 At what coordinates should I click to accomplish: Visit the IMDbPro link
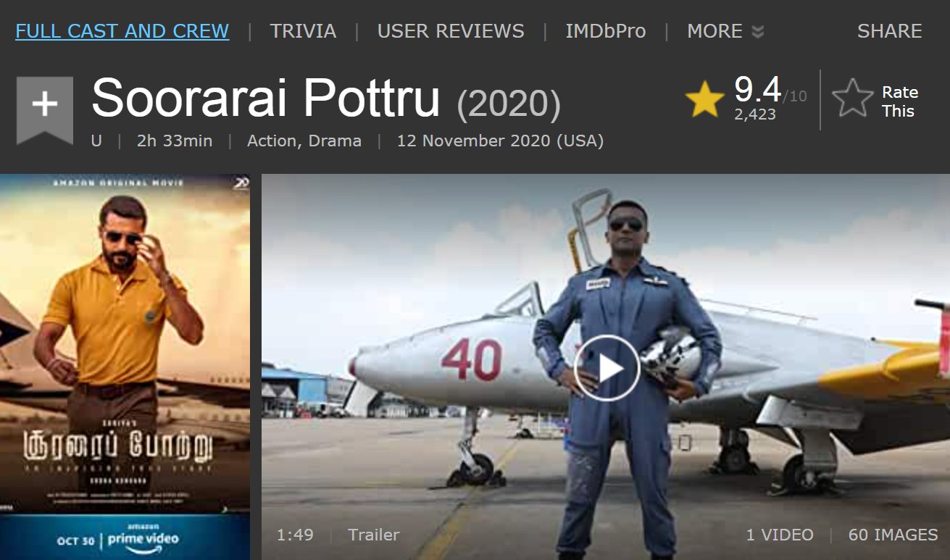coord(605,31)
